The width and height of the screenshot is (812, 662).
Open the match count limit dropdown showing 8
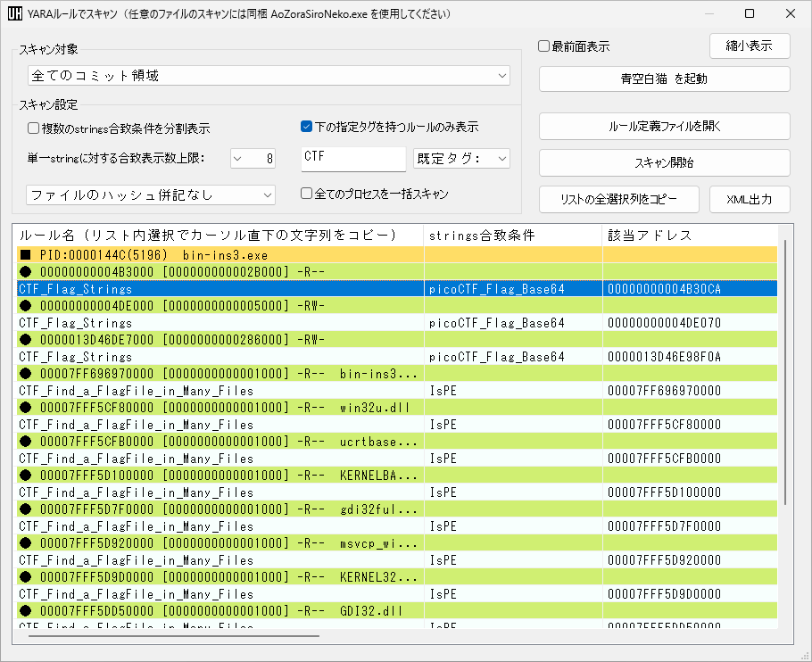253,159
